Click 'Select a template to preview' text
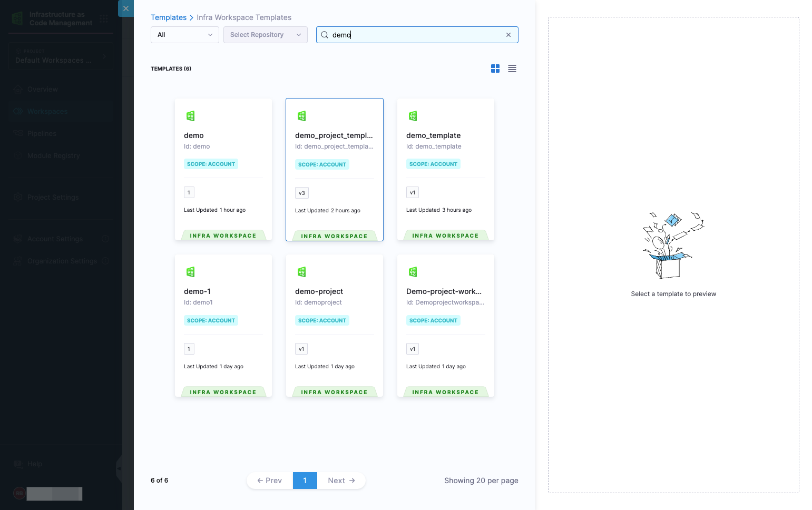 coord(674,294)
